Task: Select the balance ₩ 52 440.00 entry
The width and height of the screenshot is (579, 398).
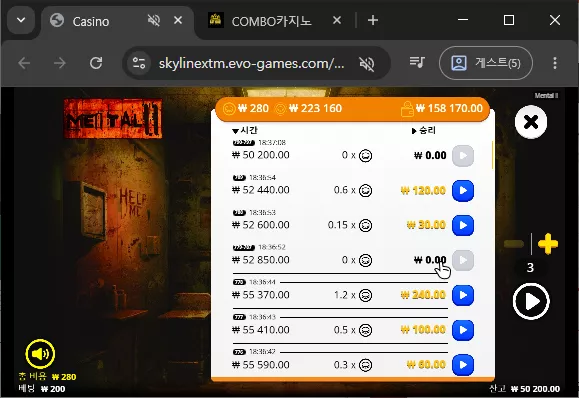Action: point(261,190)
